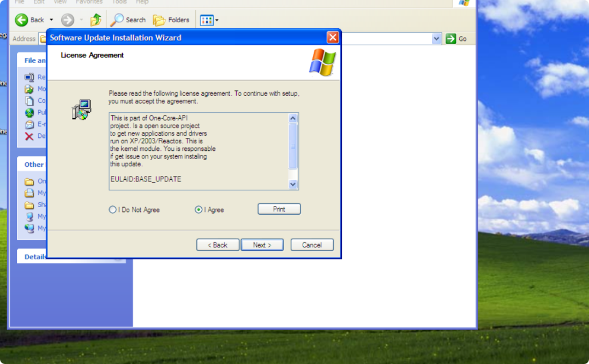Select the "I Do Not Agree" option

pyautogui.click(x=113, y=210)
